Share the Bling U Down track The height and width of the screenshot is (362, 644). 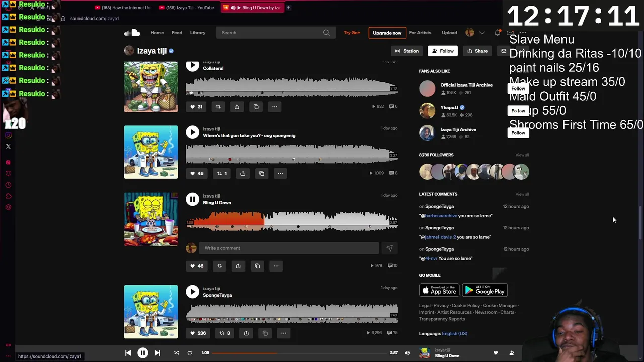238,266
